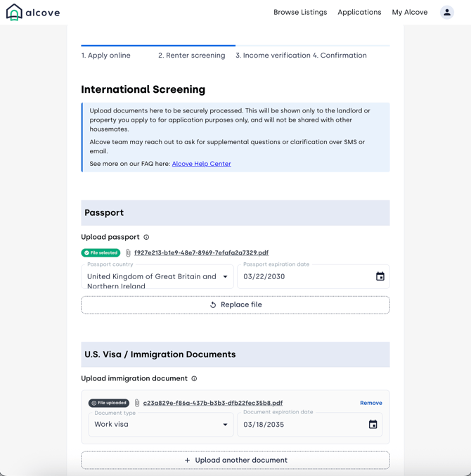
Task: Expand the Passport country dropdown
Action: tap(225, 277)
